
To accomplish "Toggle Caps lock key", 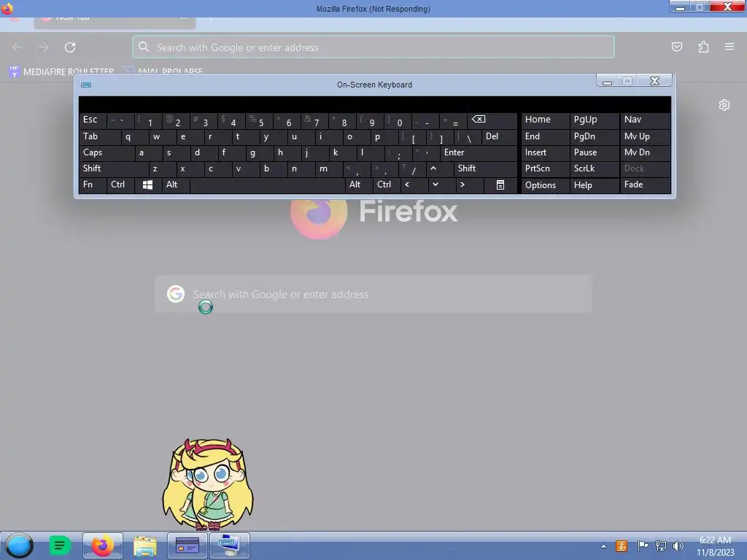I will pos(107,153).
